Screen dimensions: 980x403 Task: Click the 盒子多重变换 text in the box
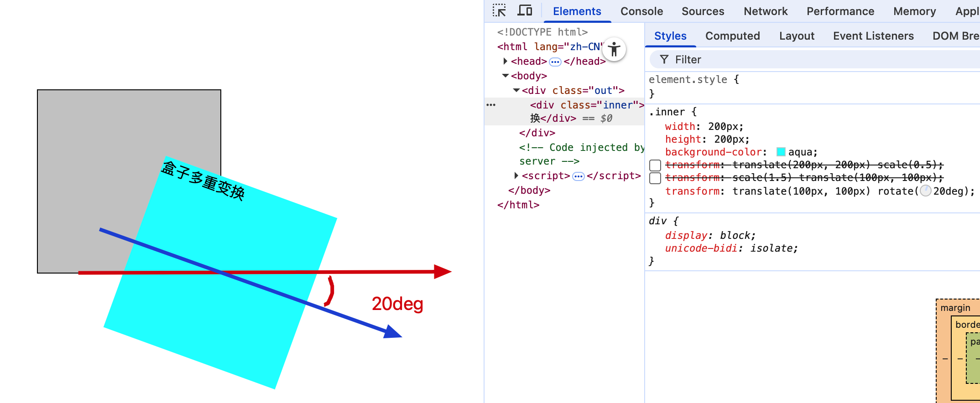pos(203,181)
